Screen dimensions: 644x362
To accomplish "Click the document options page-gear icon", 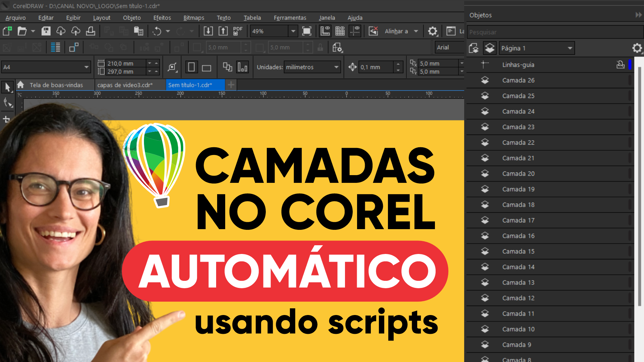I will [337, 48].
